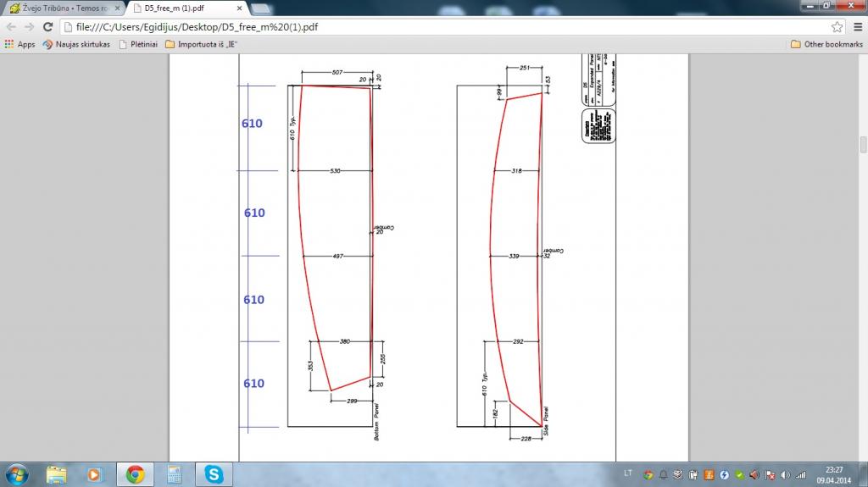Screen dimensions: 868x487
Task: Switch to the Žvejo Tribūna tab
Action: [58, 8]
